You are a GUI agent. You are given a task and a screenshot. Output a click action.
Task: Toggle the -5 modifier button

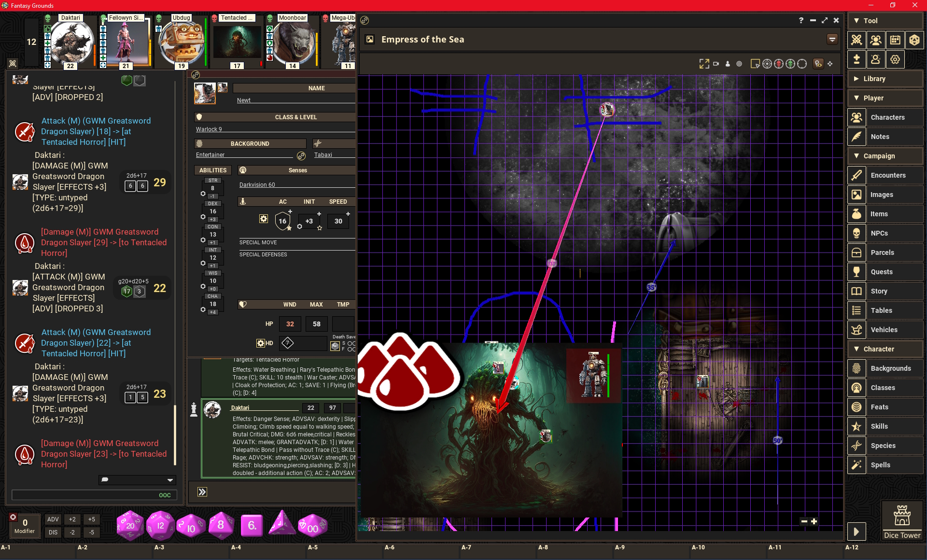(92, 532)
